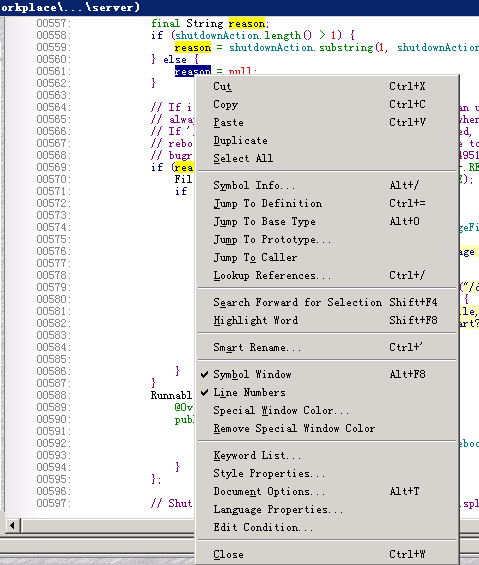
Task: Click the '@Ov' annotation on line 00589
Action: tap(184, 408)
